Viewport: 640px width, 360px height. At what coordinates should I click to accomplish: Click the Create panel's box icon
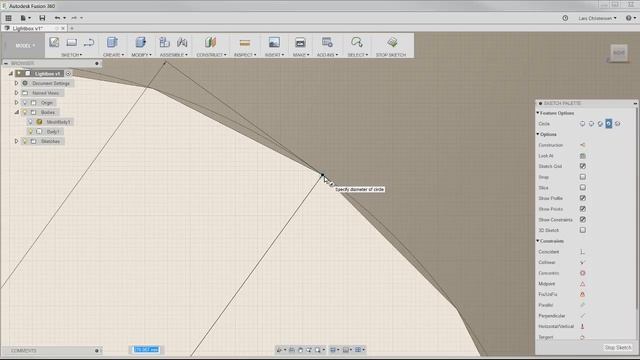[112, 42]
